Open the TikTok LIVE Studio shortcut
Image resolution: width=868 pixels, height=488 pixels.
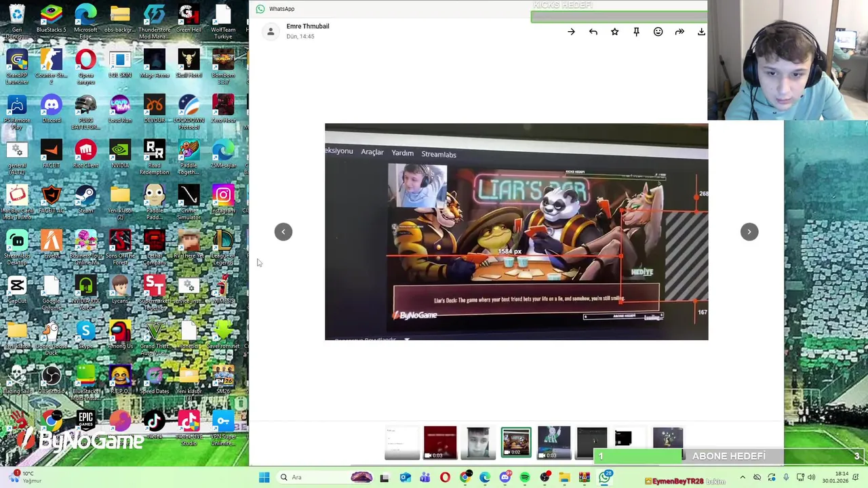point(189,428)
